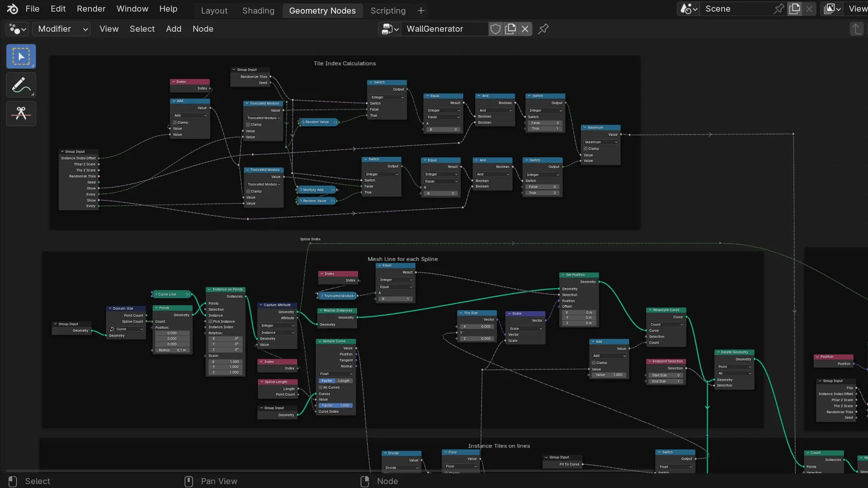868x488 pixels.
Task: Click the Select tool icon
Action: pyautogui.click(x=20, y=56)
